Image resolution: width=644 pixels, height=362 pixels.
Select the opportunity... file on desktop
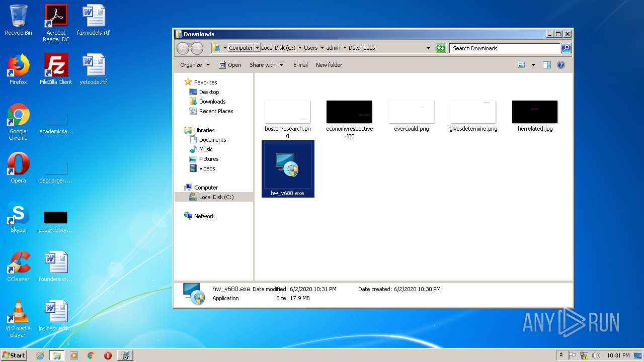pos(56,221)
